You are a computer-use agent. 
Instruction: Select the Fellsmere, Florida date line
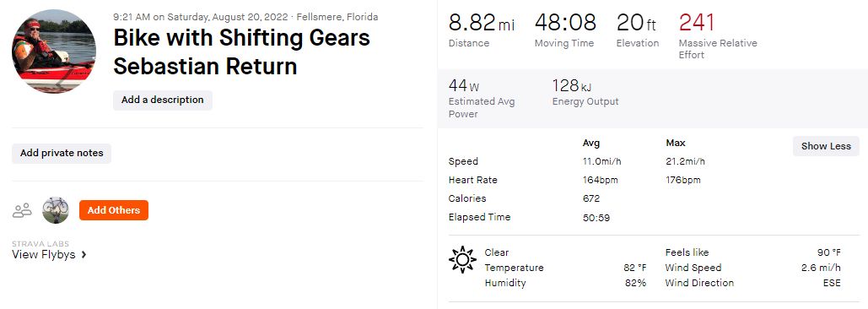pyautogui.click(x=245, y=17)
